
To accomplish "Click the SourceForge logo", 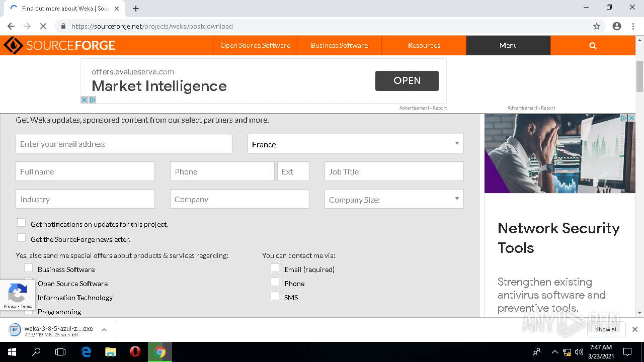I will (59, 45).
